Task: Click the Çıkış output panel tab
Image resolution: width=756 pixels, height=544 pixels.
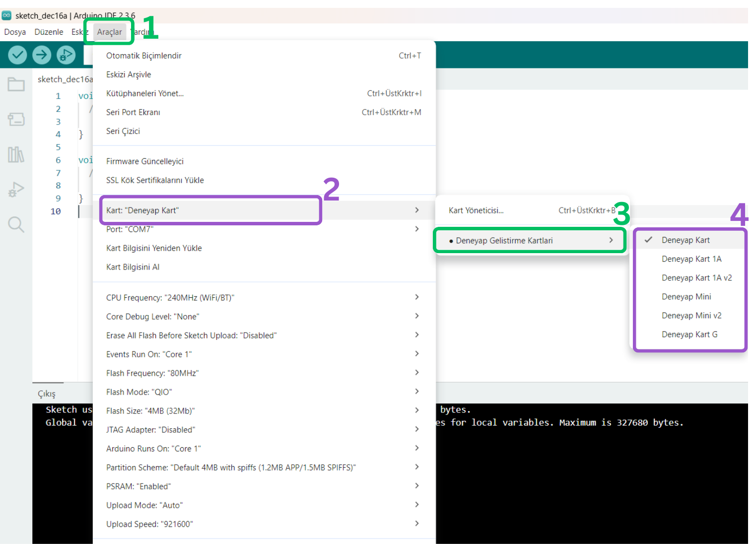Action: [x=47, y=394]
